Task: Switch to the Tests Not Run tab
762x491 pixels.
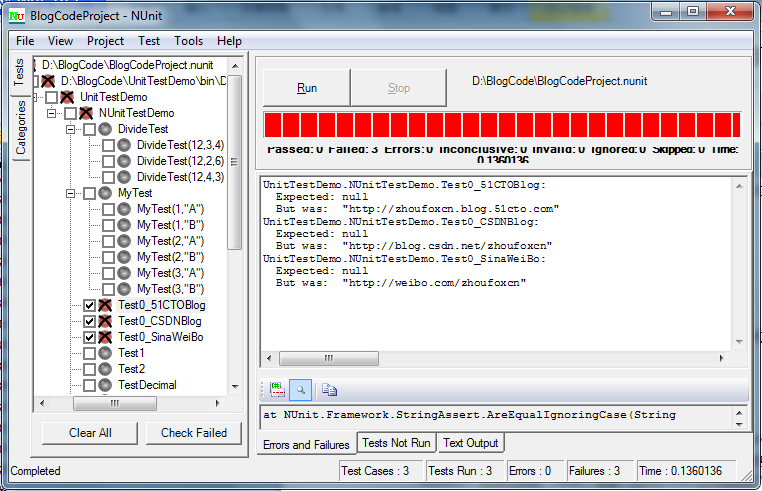Action: point(397,443)
